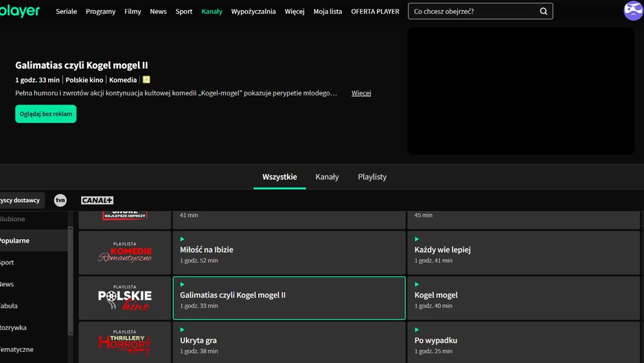
Task: Select Ulubione category in sidebar
Action: [x=34, y=219]
